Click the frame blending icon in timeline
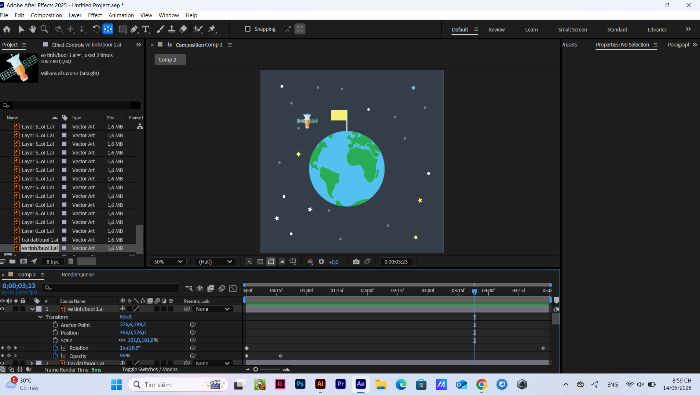This screenshot has width=700, height=395. [210, 289]
